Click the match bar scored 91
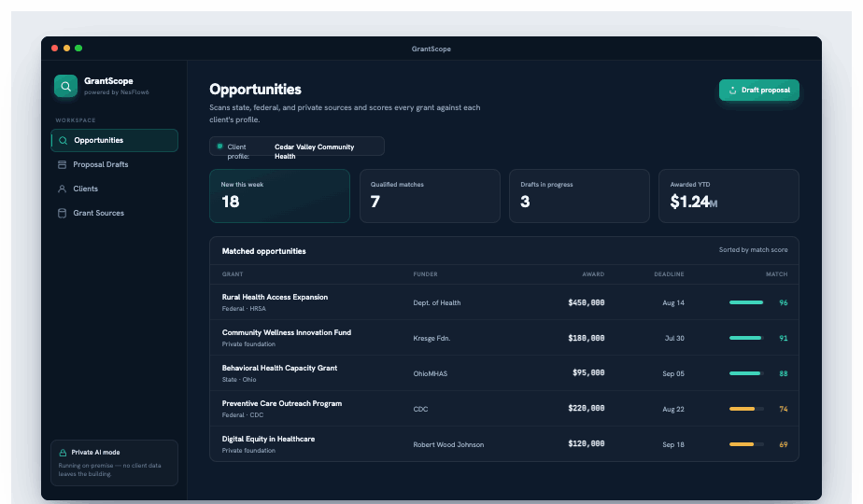Image resolution: width=863 pixels, height=504 pixels. [x=746, y=338]
